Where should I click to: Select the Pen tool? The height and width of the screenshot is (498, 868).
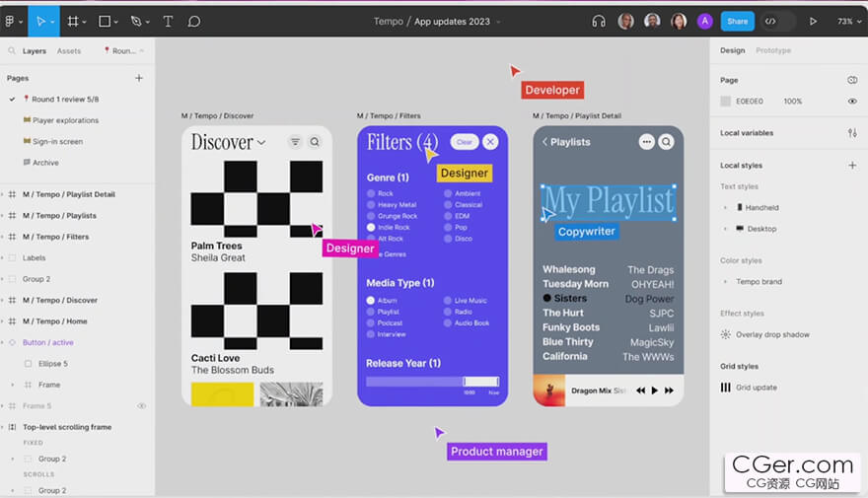[x=136, y=21]
